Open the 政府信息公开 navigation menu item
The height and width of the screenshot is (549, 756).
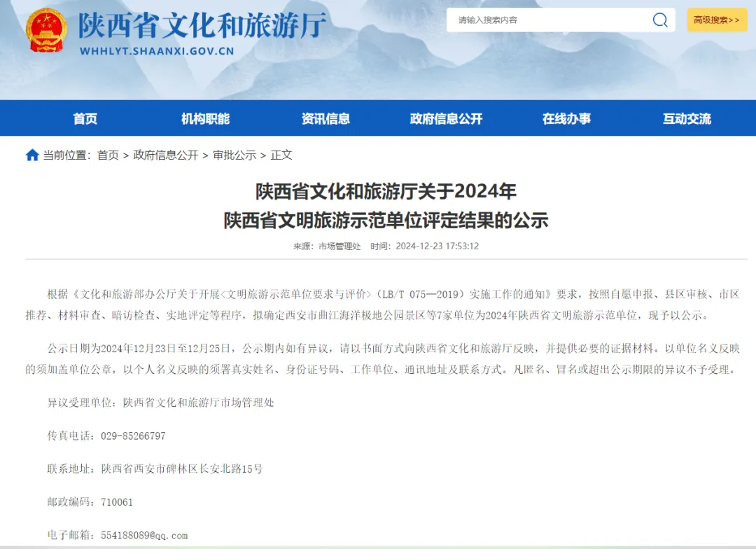[446, 118]
